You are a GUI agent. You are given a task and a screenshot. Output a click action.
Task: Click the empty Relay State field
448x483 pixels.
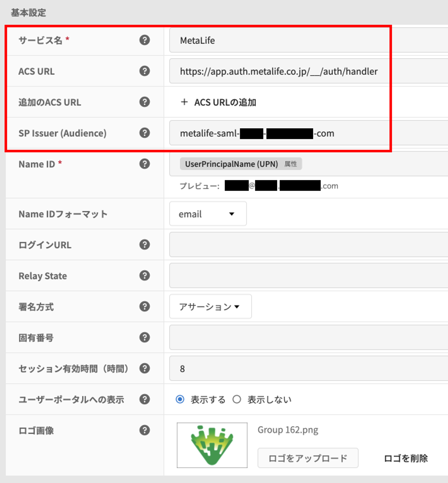click(x=309, y=276)
